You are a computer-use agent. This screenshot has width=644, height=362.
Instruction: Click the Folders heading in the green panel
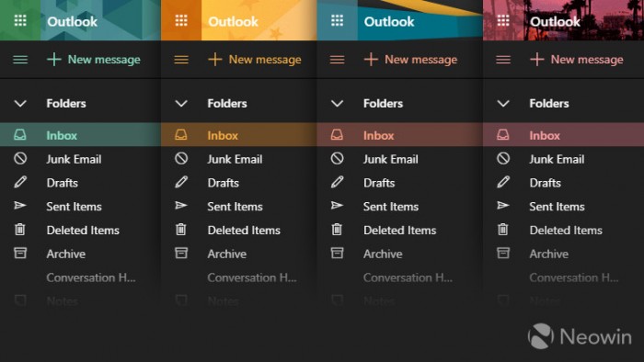pos(66,103)
